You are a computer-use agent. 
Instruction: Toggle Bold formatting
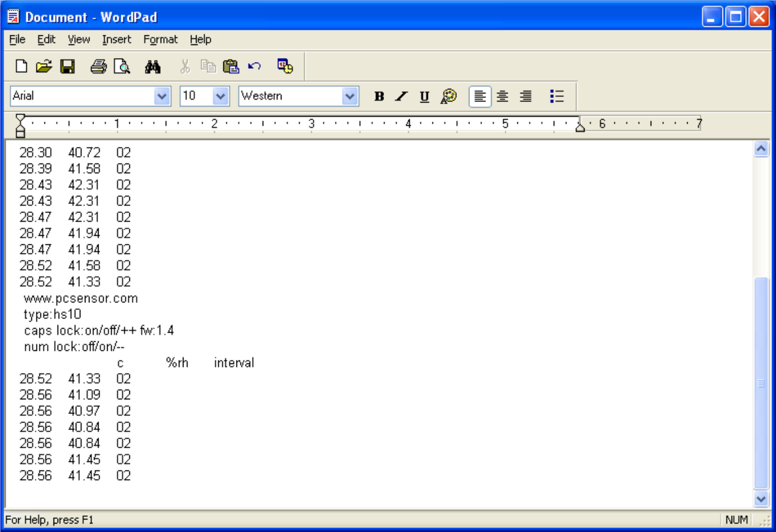point(378,96)
